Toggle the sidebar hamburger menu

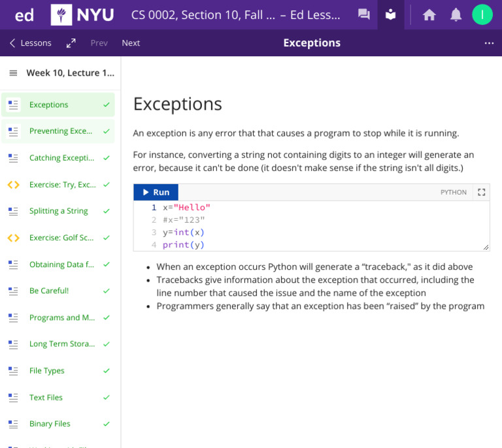[x=13, y=73]
